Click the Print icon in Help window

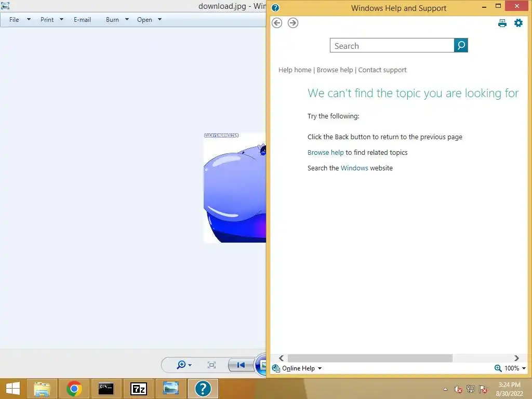(x=502, y=23)
